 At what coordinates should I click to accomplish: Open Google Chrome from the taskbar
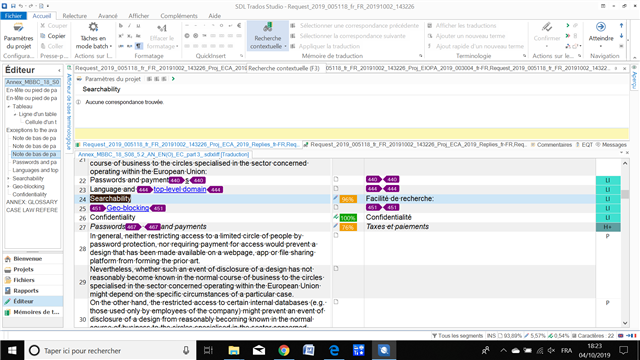pos(284,350)
